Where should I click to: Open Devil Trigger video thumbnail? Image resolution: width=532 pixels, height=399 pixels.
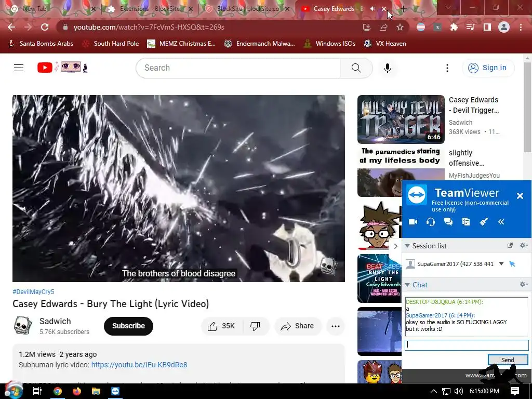pos(401,119)
